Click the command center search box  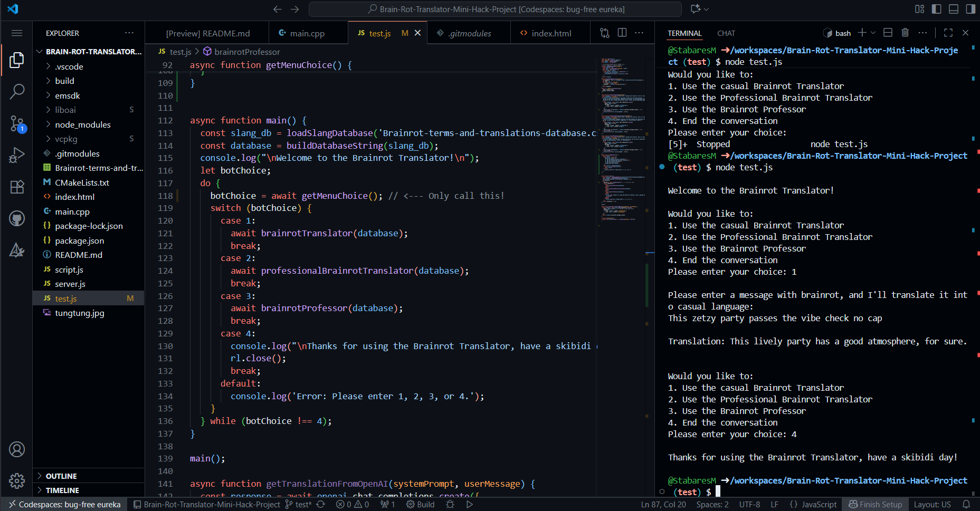pos(495,9)
